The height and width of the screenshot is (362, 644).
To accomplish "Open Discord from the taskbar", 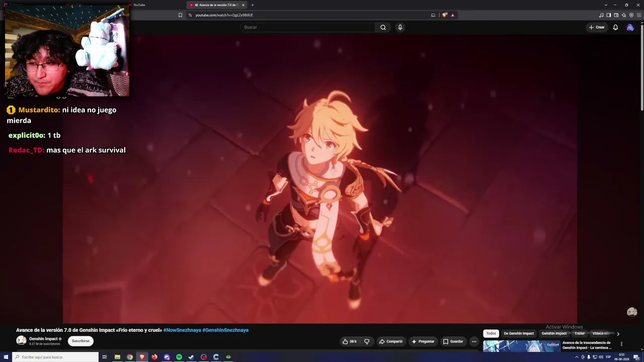I will point(167,357).
